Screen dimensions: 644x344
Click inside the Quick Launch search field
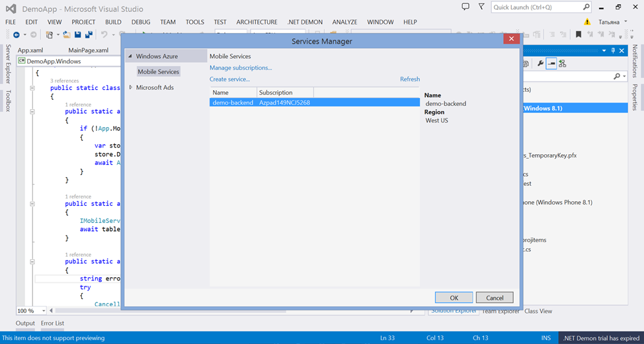(536, 7)
